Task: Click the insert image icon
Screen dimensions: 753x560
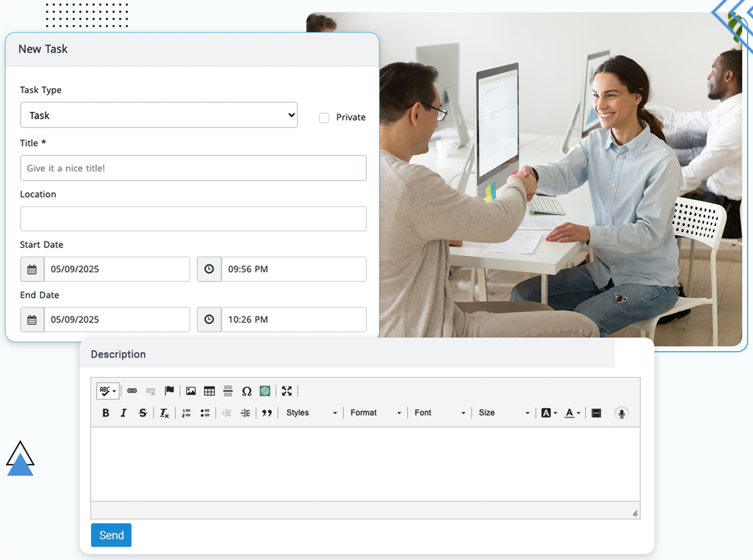Action: tap(191, 391)
